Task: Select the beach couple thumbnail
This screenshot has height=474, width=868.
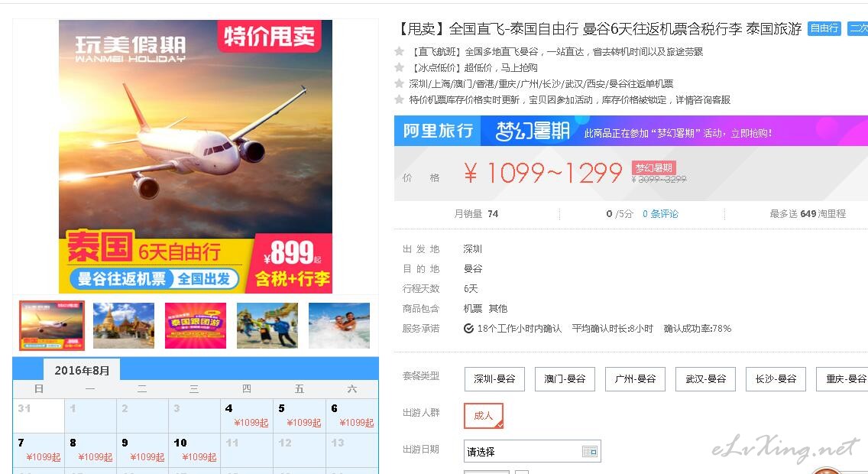Action: (338, 326)
